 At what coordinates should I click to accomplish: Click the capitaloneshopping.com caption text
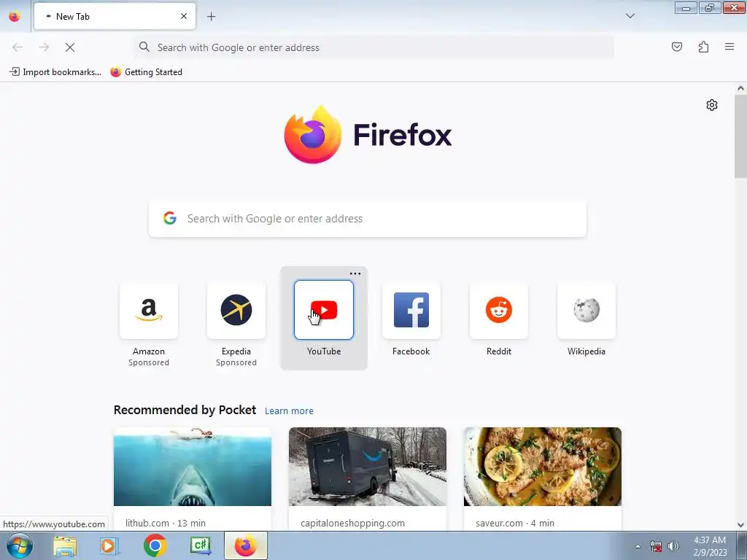352,523
